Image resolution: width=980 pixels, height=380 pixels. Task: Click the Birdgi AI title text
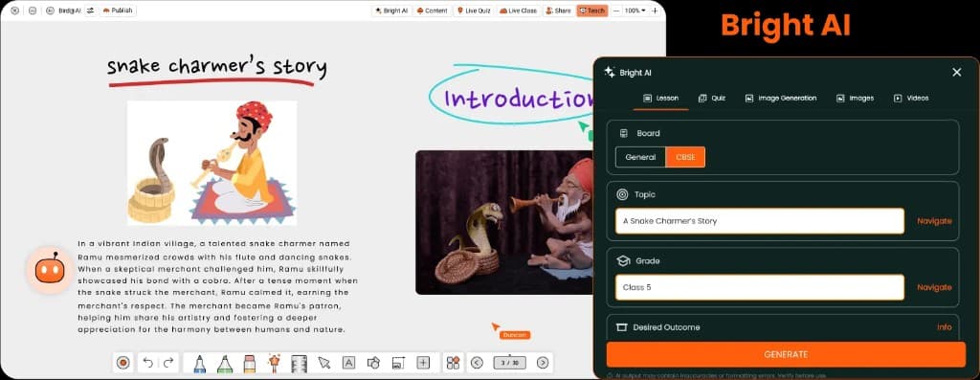coord(70,11)
